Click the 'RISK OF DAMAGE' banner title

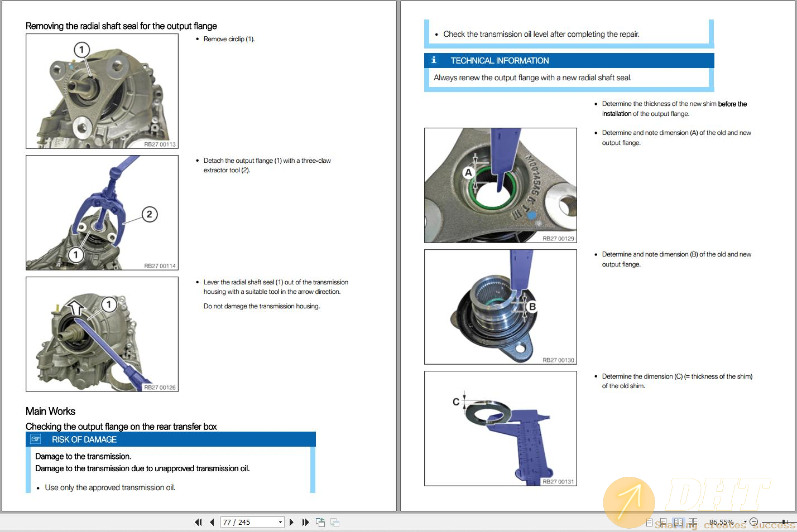pos(84,439)
